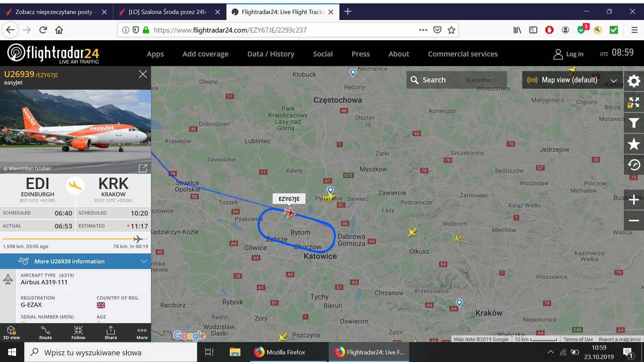644x362 pixels.
Task: Open the About menu
Action: pos(399,54)
